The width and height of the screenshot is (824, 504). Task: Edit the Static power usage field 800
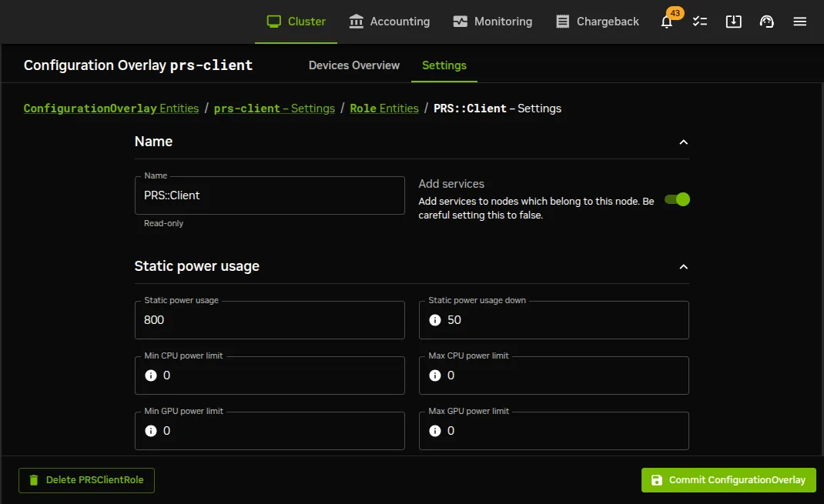pos(270,320)
